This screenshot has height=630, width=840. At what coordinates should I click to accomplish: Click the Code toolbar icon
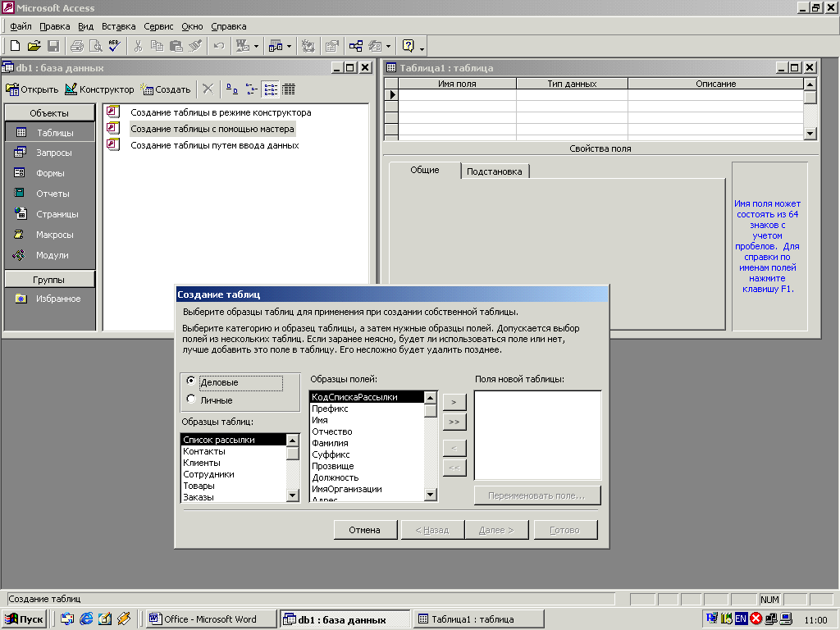tap(308, 47)
